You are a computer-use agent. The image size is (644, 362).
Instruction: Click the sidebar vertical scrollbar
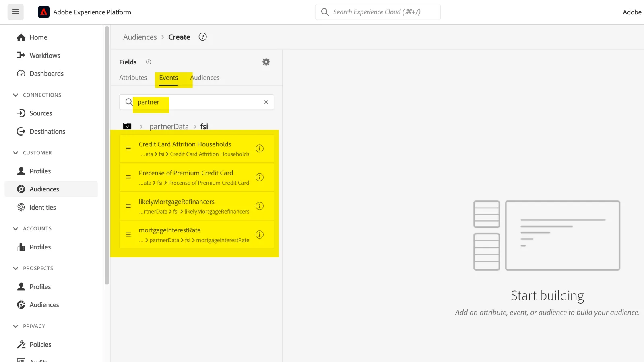107,155
